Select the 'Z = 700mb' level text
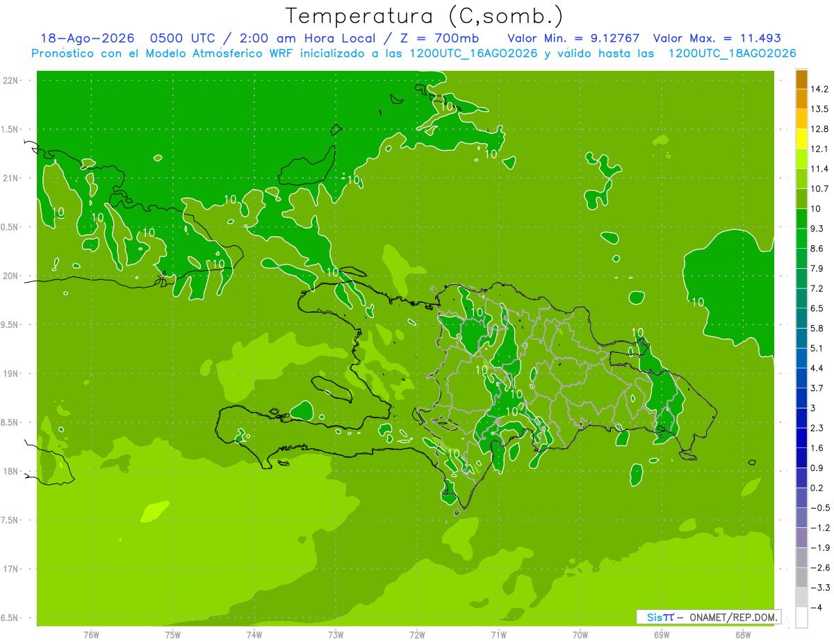This screenshot has width=834, height=644. coord(438,38)
